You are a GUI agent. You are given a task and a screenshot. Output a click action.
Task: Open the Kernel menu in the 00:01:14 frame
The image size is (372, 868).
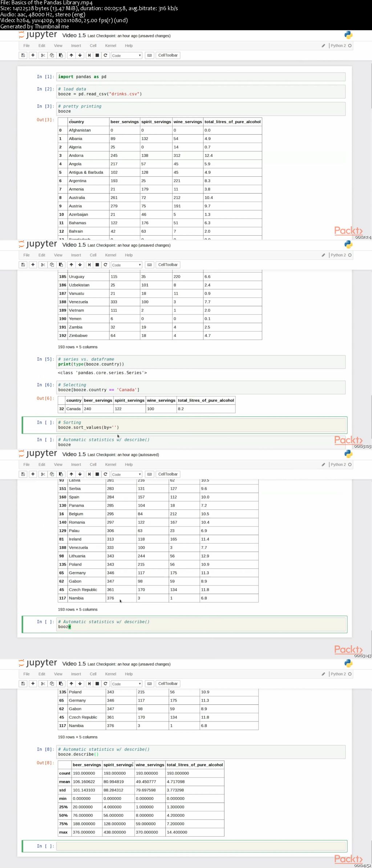pos(111,46)
